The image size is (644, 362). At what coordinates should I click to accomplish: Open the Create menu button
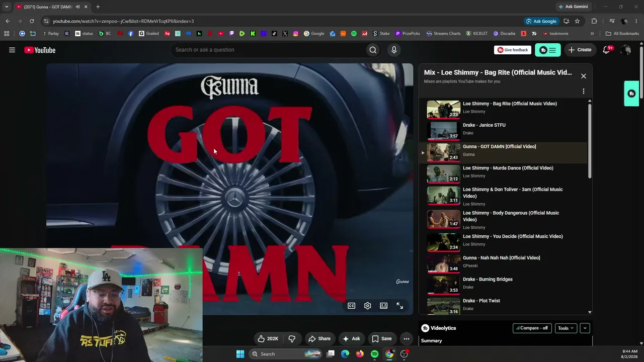pyautogui.click(x=580, y=50)
